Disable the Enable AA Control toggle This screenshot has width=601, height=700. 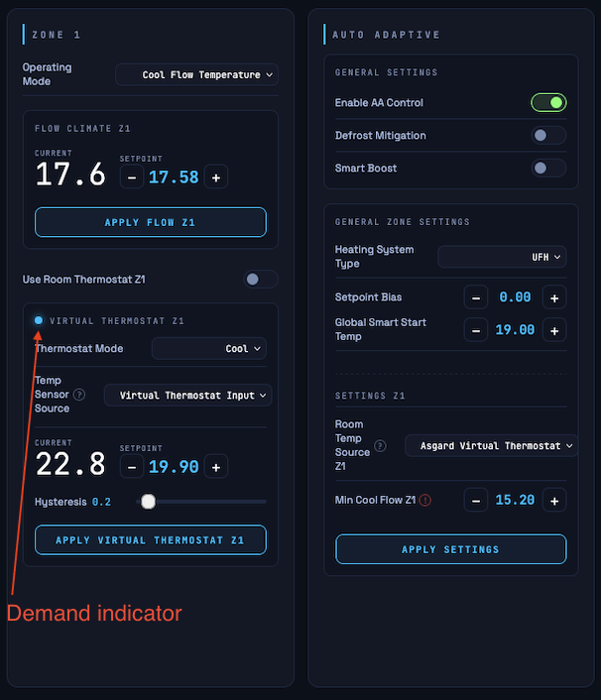coord(548,103)
